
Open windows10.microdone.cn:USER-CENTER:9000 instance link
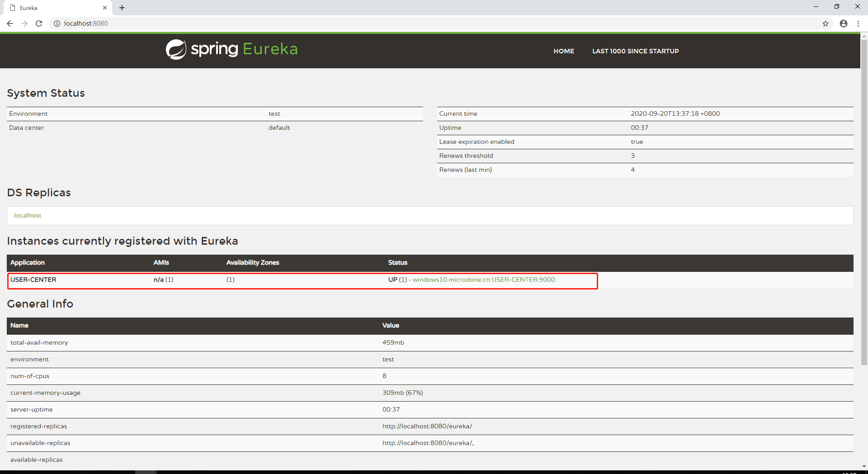pyautogui.click(x=484, y=280)
